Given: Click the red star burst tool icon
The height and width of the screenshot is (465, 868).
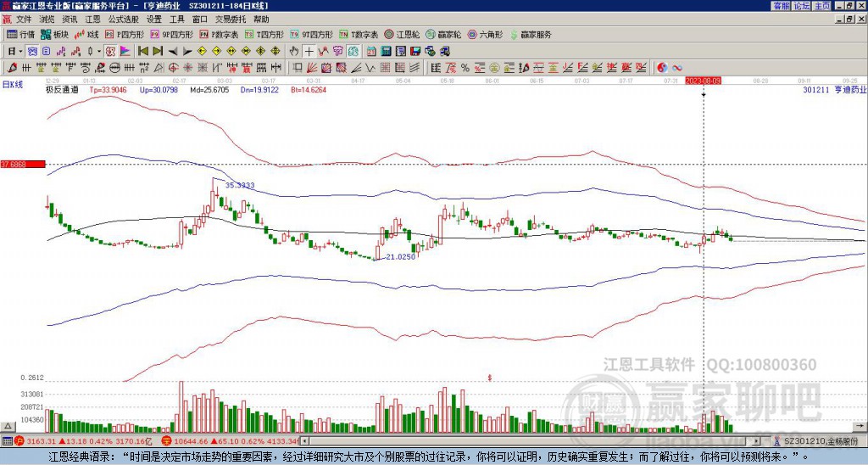Looking at the screenshot, I should coord(187,68).
